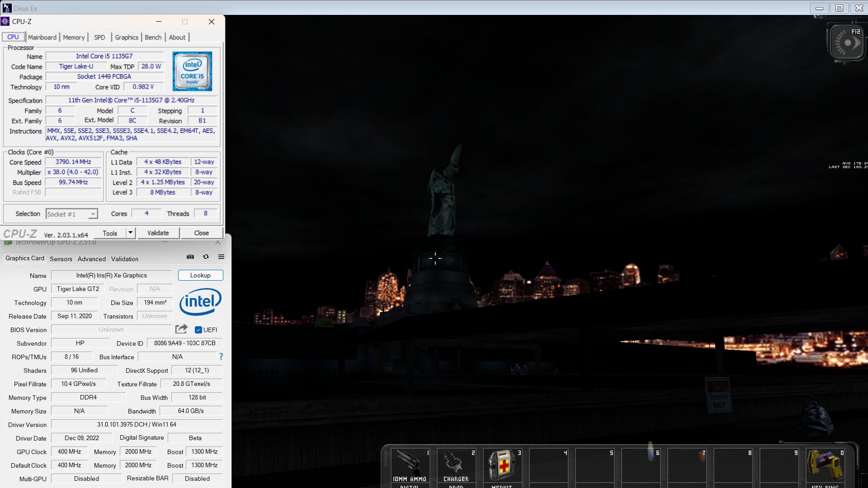Image resolution: width=868 pixels, height=488 pixels.
Task: Select the key ring in slot 0
Action: (x=826, y=467)
